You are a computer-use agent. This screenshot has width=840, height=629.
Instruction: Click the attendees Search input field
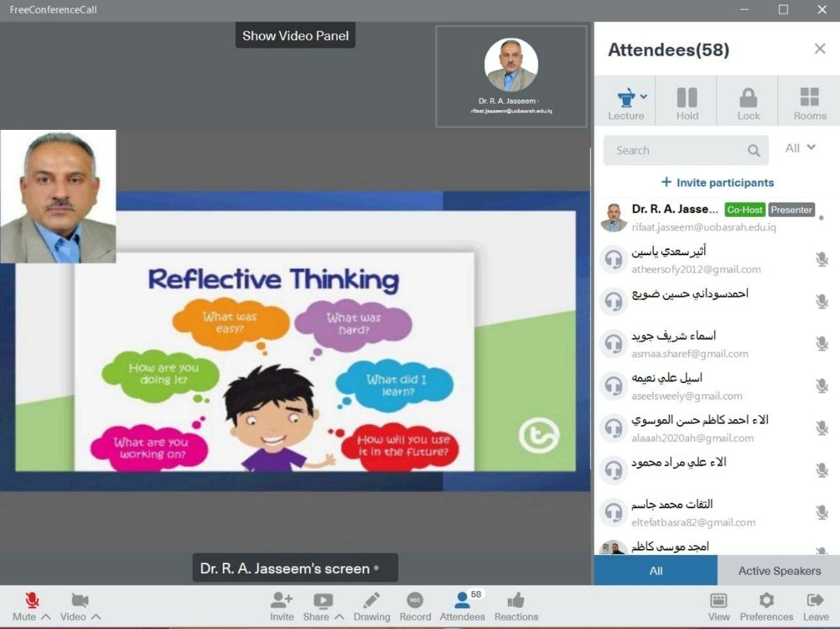[676, 150]
